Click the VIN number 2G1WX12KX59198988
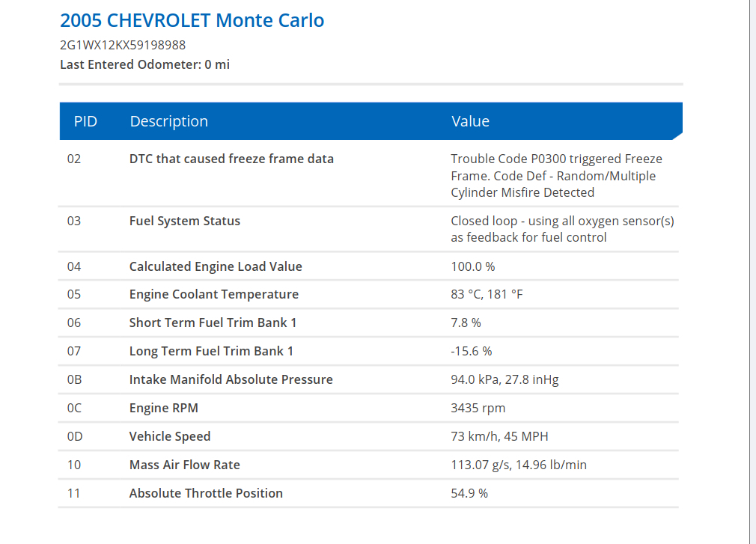This screenshot has height=544, width=756. pos(123,45)
